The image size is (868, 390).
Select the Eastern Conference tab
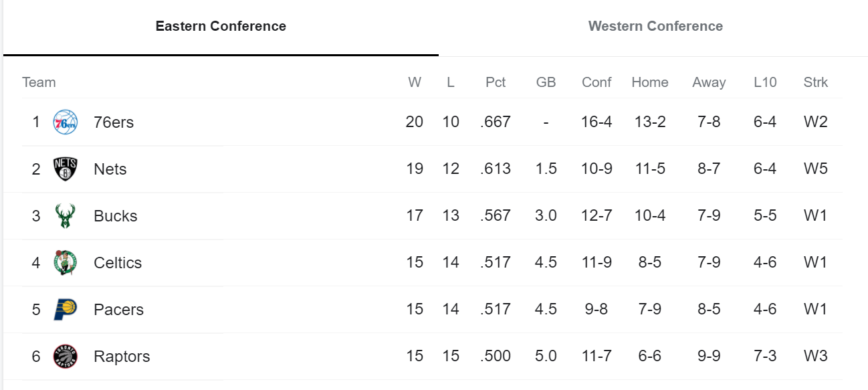221,27
